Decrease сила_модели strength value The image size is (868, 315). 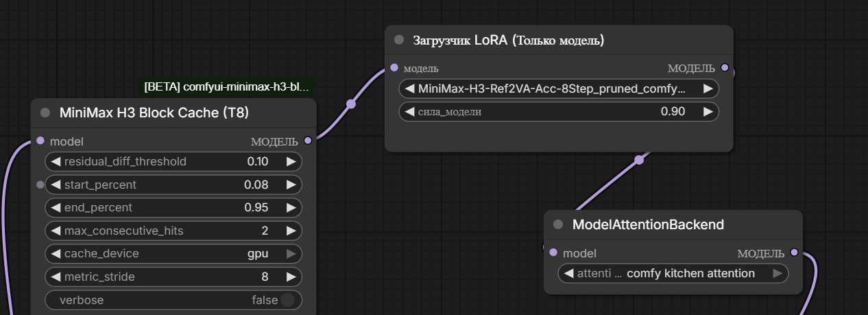click(x=409, y=111)
